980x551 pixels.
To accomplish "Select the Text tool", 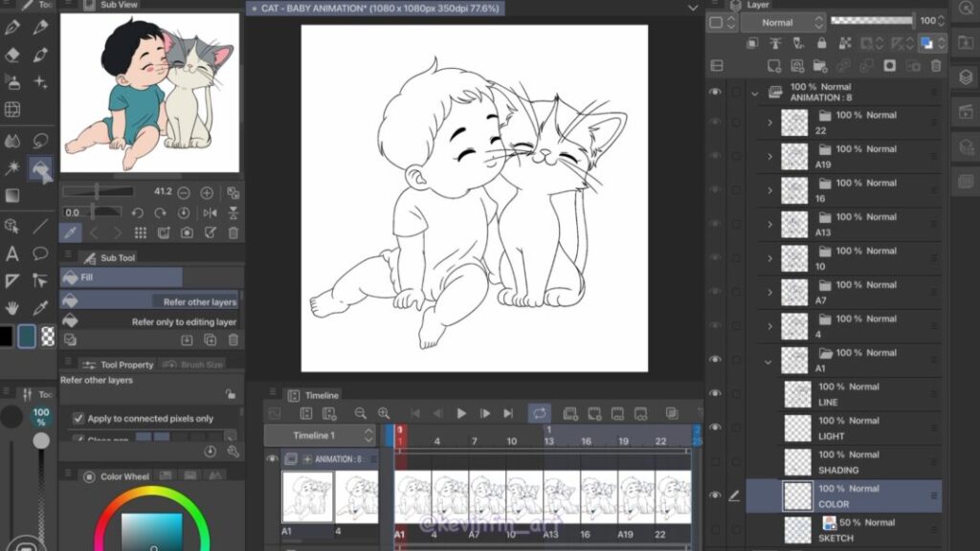I will (12, 253).
